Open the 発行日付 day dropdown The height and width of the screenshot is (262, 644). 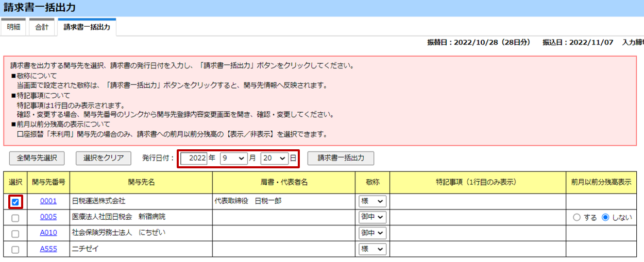pyautogui.click(x=274, y=159)
